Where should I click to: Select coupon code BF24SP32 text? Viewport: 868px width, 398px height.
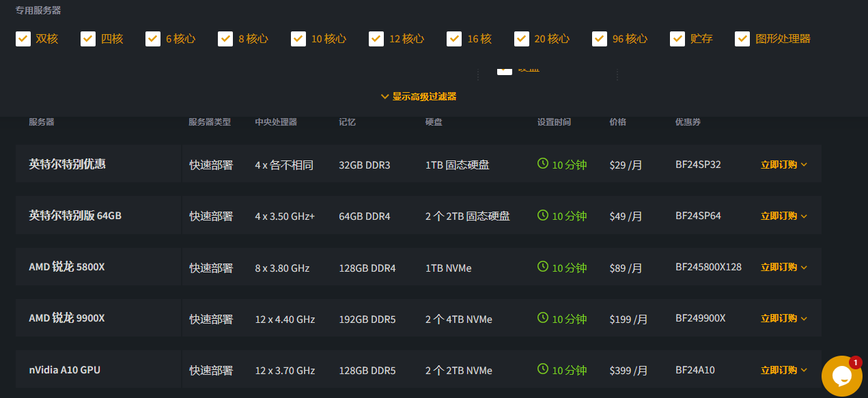tap(698, 165)
